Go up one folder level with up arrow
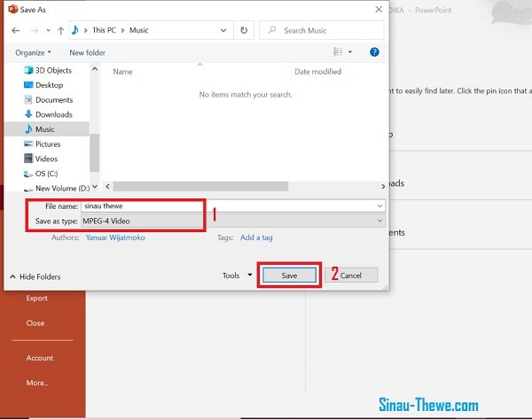Image resolution: width=532 pixels, height=419 pixels. click(x=60, y=31)
